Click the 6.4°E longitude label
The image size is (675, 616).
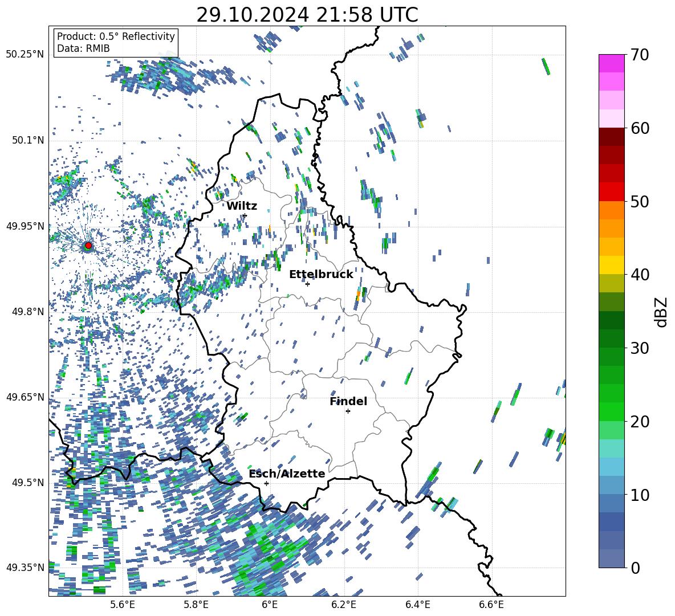tap(417, 605)
